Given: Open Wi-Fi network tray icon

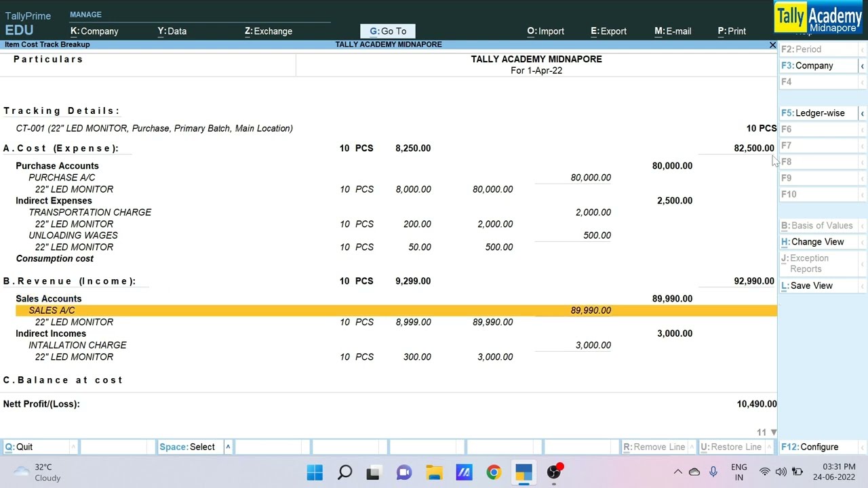Looking at the screenshot, I should [764, 472].
